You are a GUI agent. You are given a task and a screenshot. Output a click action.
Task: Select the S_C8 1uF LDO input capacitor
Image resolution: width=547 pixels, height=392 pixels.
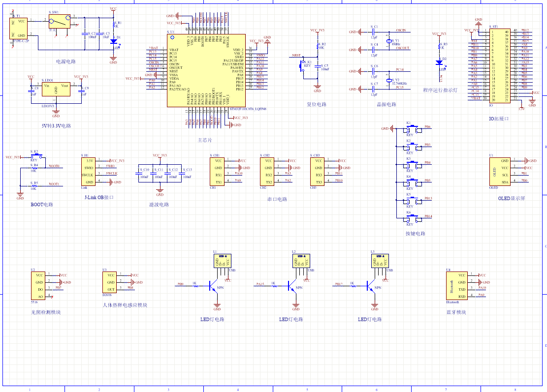31,90
